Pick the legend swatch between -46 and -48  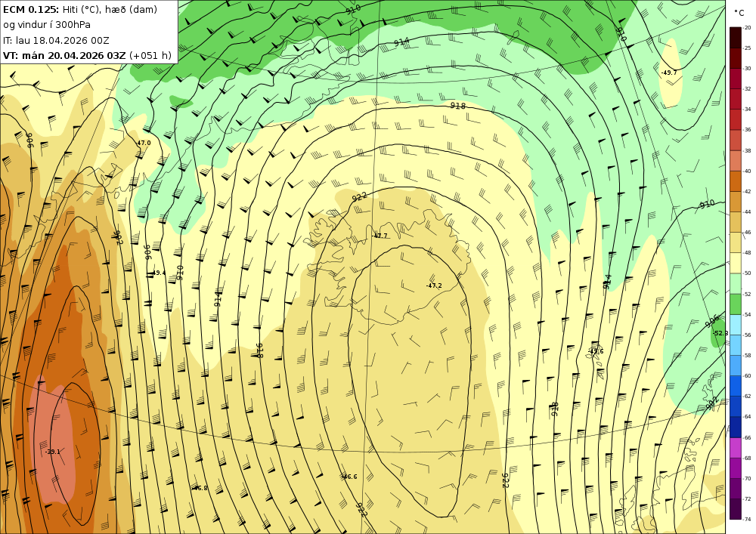pyautogui.click(x=736, y=242)
